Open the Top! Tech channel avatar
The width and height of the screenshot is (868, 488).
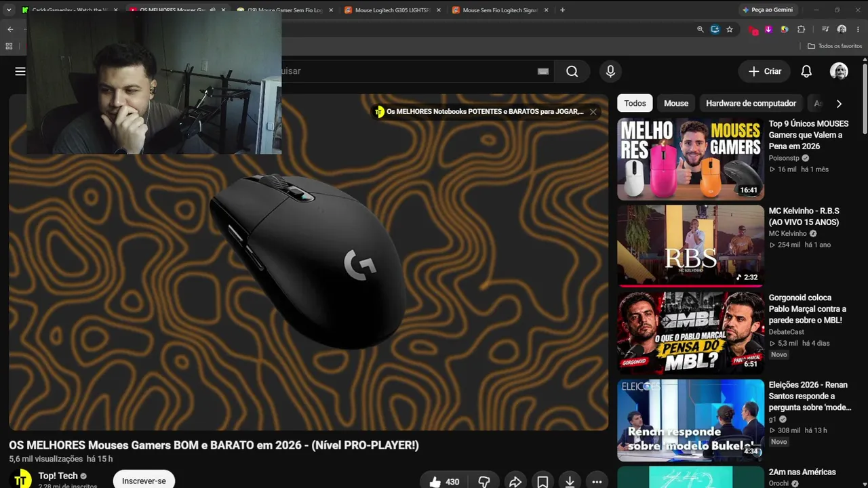click(x=21, y=480)
